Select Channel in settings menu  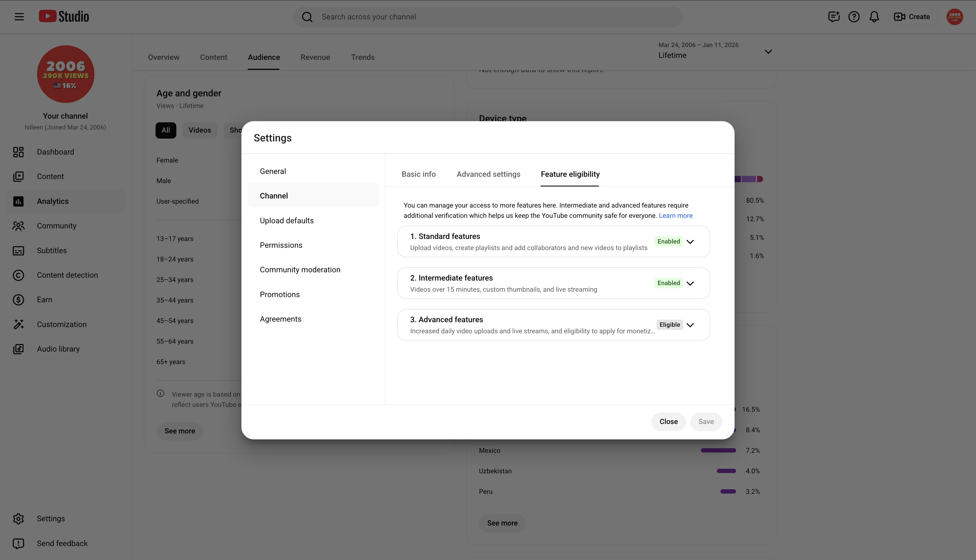313,196
